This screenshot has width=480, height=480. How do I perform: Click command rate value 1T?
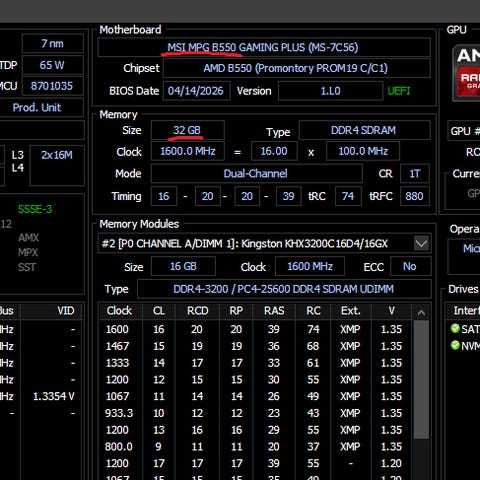pyautogui.click(x=415, y=174)
